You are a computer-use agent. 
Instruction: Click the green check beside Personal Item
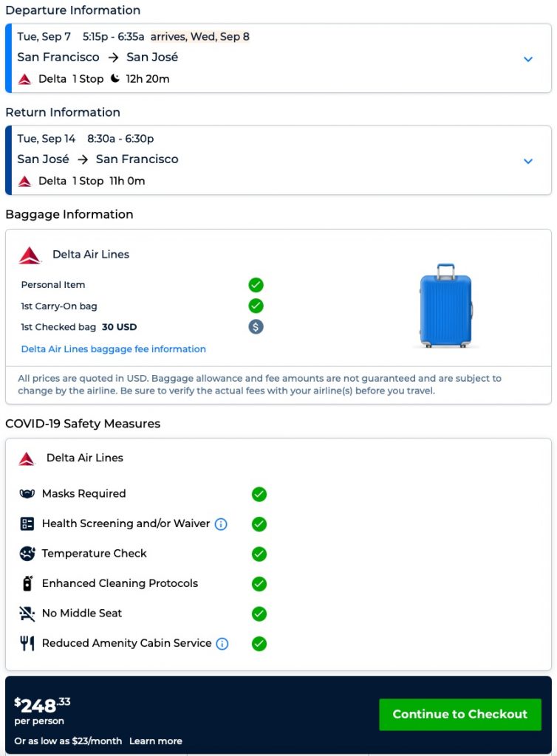tap(256, 285)
